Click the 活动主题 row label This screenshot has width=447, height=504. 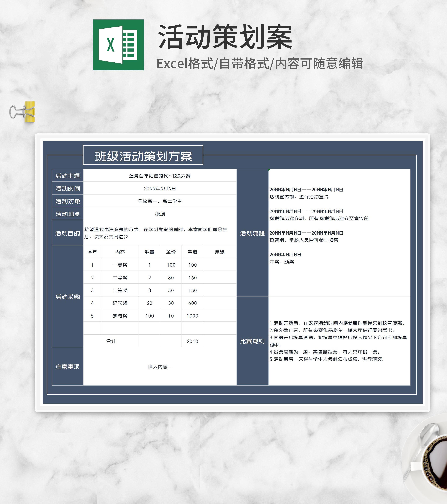[x=67, y=176]
